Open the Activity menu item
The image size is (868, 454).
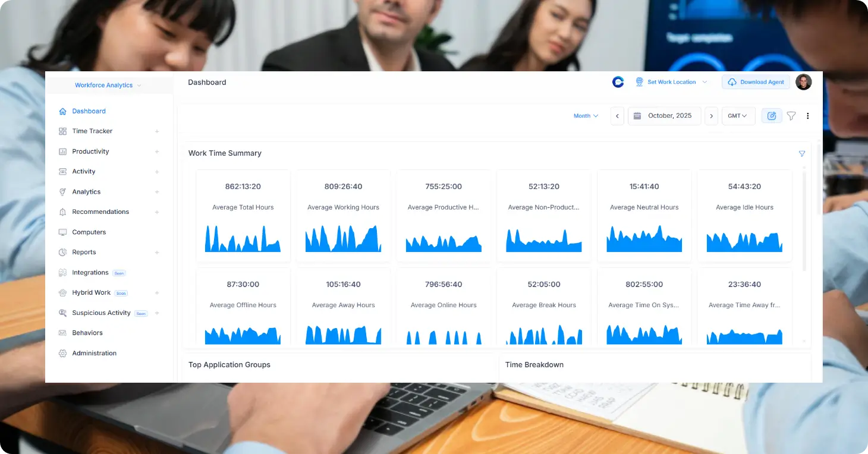(84, 172)
